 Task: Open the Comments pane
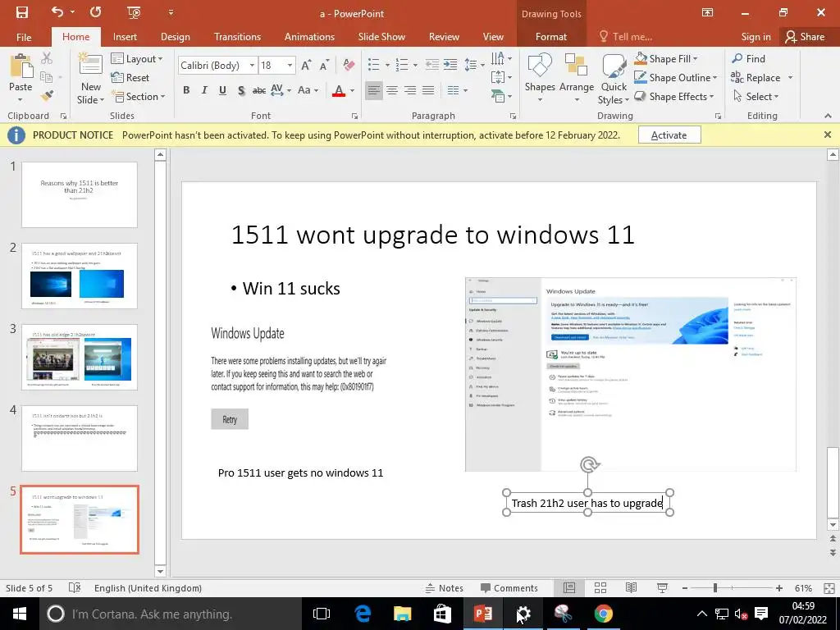click(x=509, y=587)
